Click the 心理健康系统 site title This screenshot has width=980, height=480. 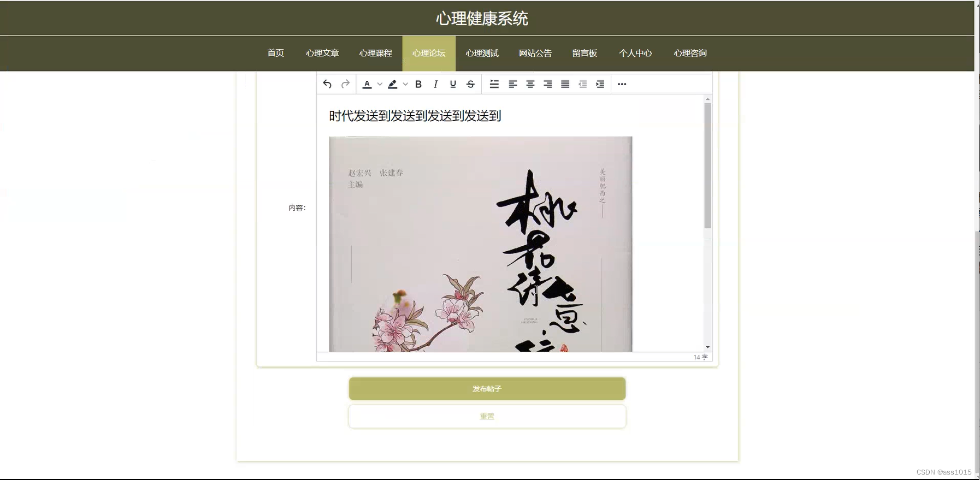pos(482,19)
